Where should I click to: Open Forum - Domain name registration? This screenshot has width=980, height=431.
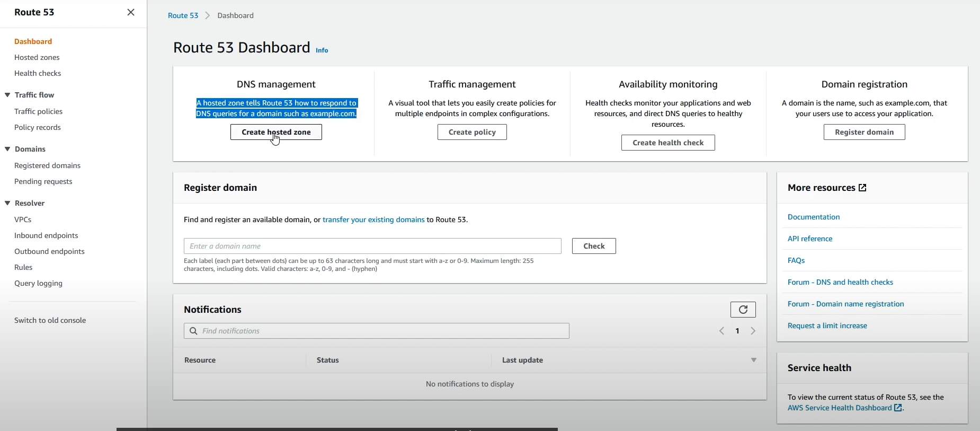[x=845, y=304]
